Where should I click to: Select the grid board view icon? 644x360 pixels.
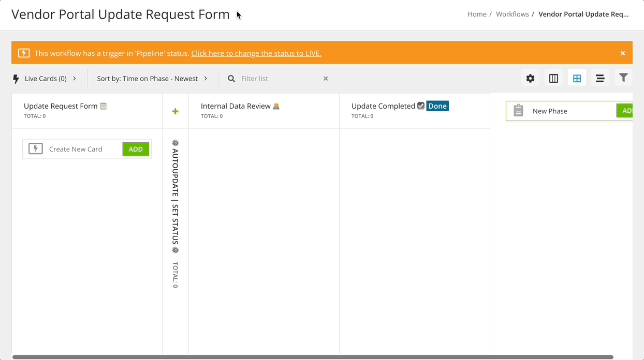577,78
